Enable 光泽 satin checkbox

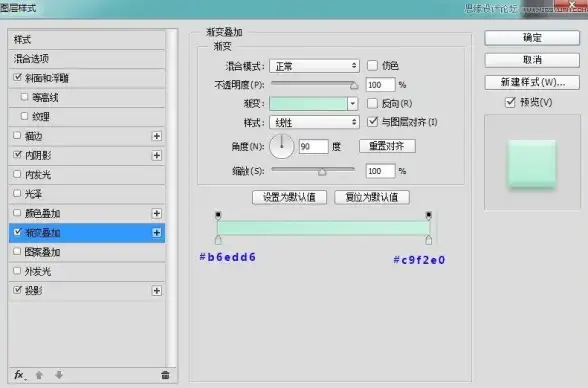click(17, 193)
